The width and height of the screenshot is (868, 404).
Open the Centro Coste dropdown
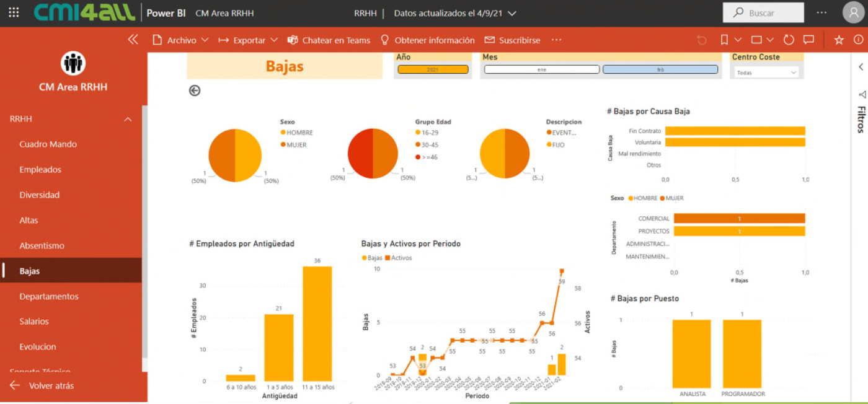click(x=766, y=72)
